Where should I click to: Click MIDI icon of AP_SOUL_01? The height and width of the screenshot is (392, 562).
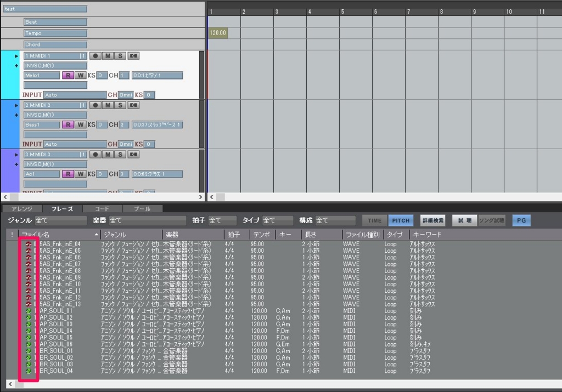29,311
